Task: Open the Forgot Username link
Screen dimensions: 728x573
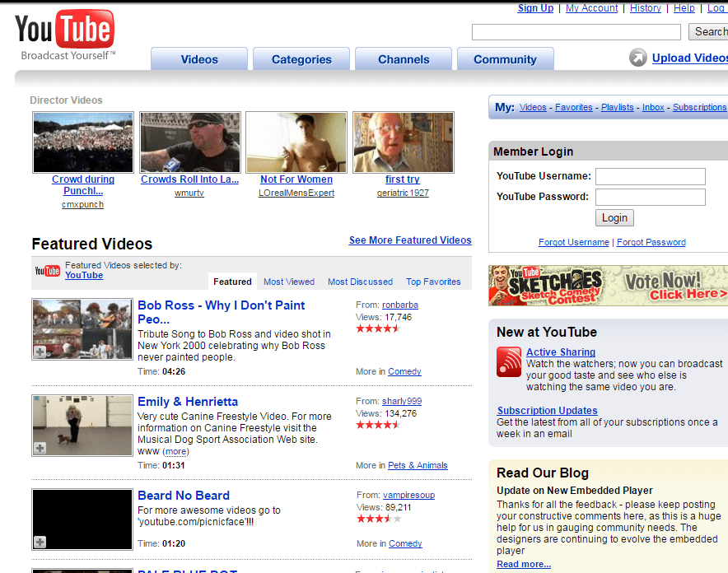Action: coord(574,242)
